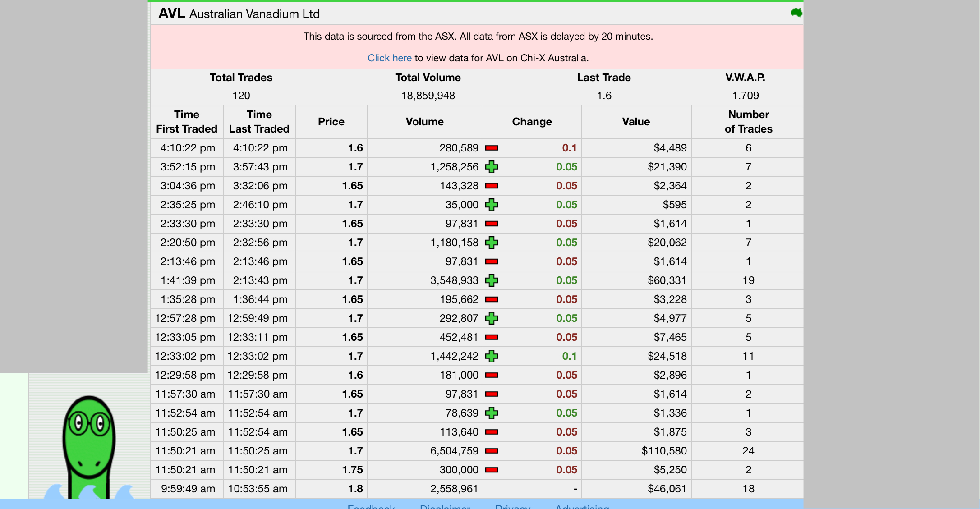Click the Number of Trades column header
The image size is (980, 509).
pyautogui.click(x=749, y=122)
